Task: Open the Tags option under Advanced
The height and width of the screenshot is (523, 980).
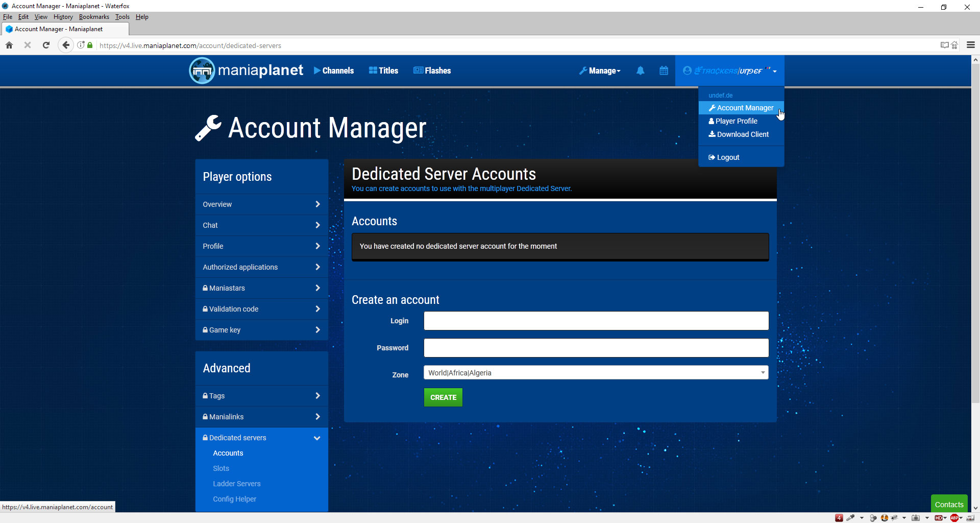Action: (261, 396)
